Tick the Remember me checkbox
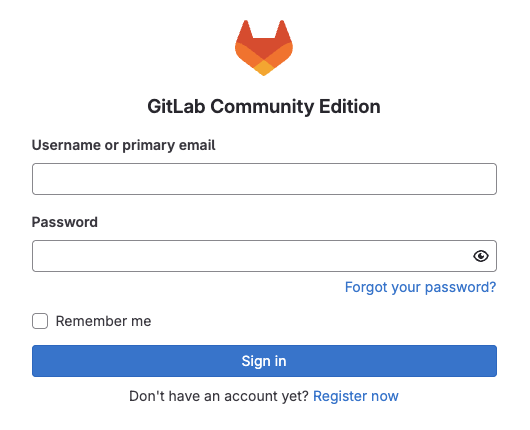 [40, 321]
